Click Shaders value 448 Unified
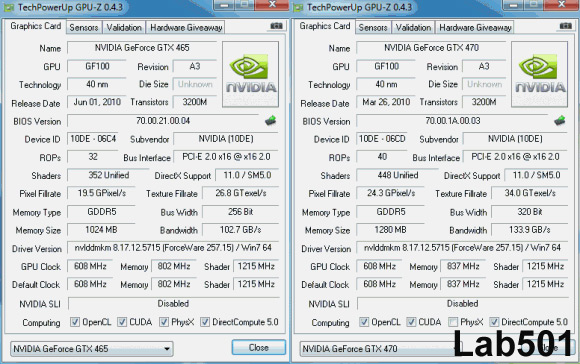 (398, 175)
